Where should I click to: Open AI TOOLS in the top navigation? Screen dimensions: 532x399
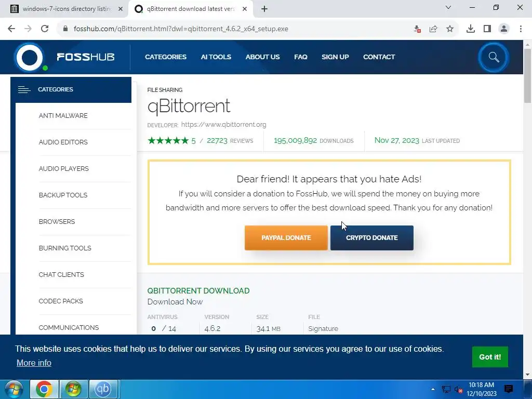tap(216, 57)
